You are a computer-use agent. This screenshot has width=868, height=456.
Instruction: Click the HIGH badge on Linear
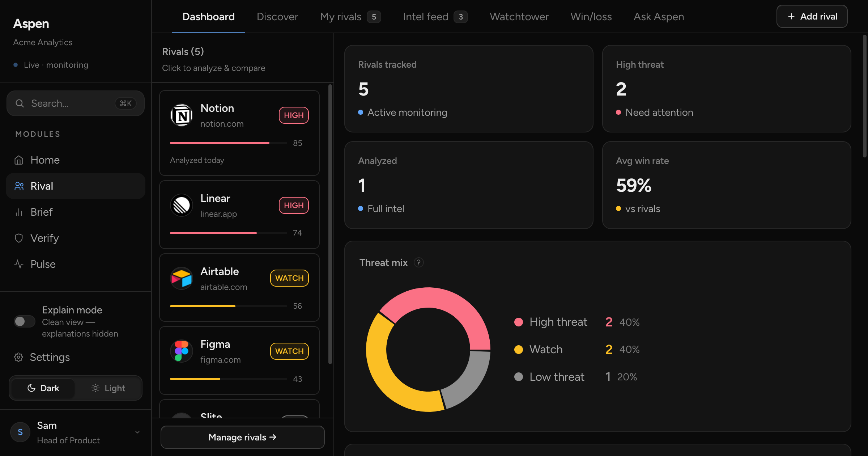(x=294, y=206)
